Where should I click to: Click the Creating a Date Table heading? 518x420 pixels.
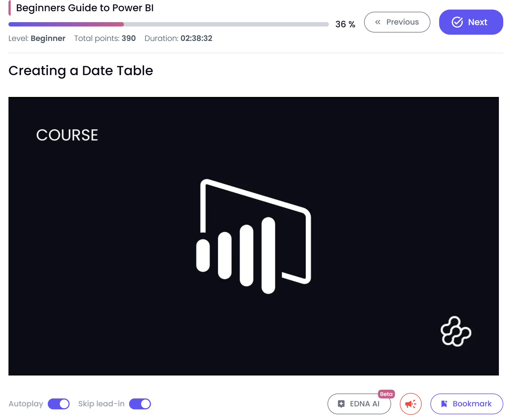[x=81, y=71]
